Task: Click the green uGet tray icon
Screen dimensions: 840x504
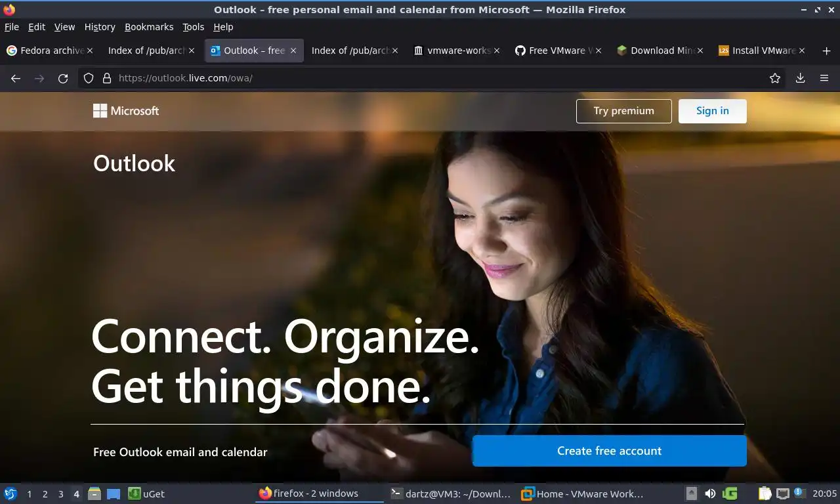Action: click(x=730, y=493)
